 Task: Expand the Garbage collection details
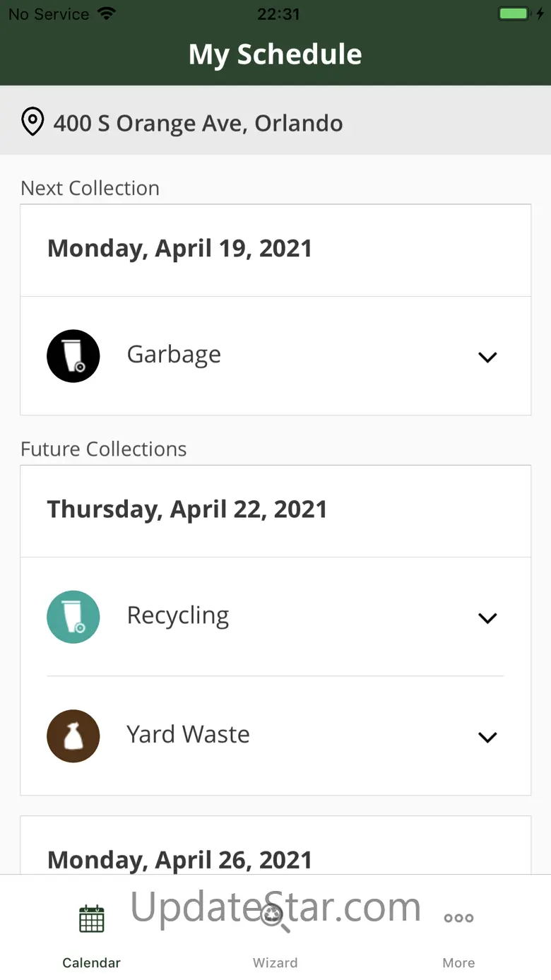[487, 357]
